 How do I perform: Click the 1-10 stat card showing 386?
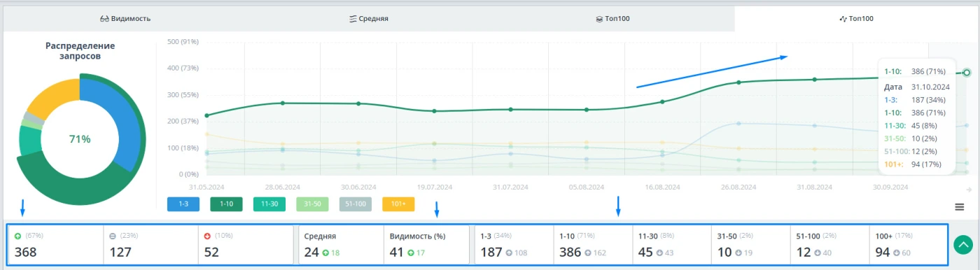pos(593,245)
